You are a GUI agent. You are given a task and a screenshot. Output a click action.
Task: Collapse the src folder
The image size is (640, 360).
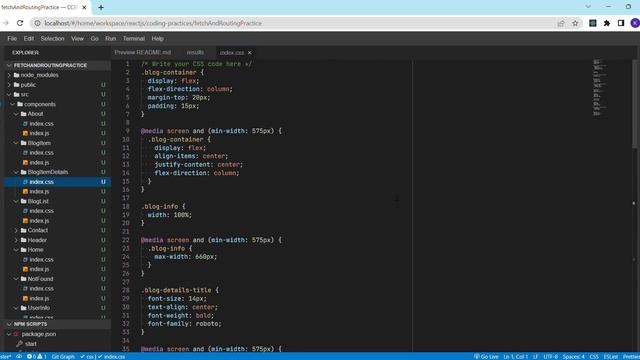pyautogui.click(x=9, y=94)
